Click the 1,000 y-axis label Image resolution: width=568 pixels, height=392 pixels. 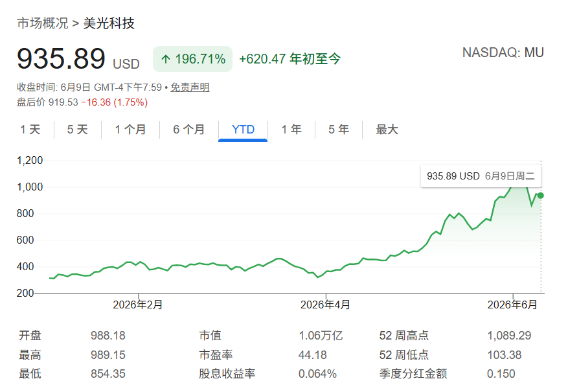tap(30, 187)
